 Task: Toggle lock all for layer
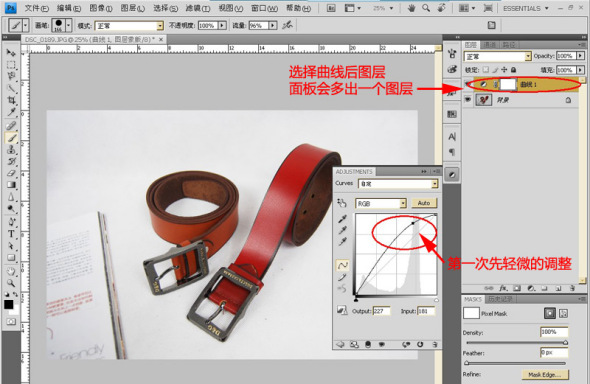(513, 70)
